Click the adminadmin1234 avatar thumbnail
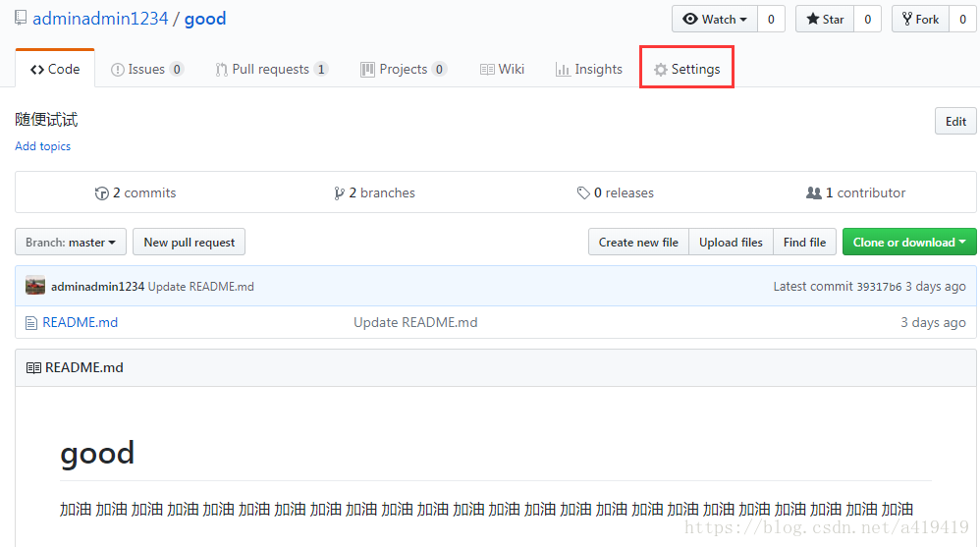Image resolution: width=980 pixels, height=547 pixels. click(35, 286)
